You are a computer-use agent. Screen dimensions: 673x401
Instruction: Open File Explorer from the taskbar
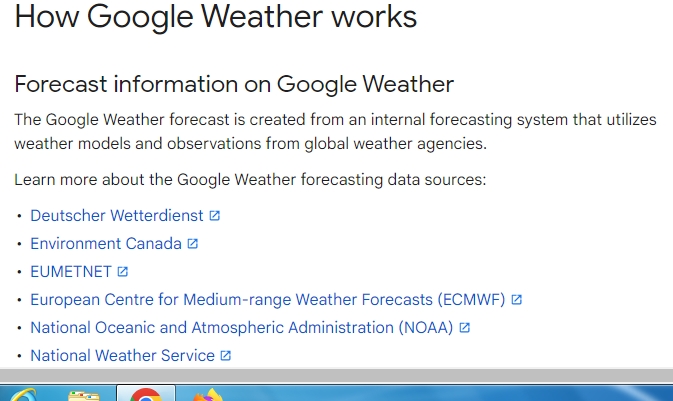(x=84, y=394)
